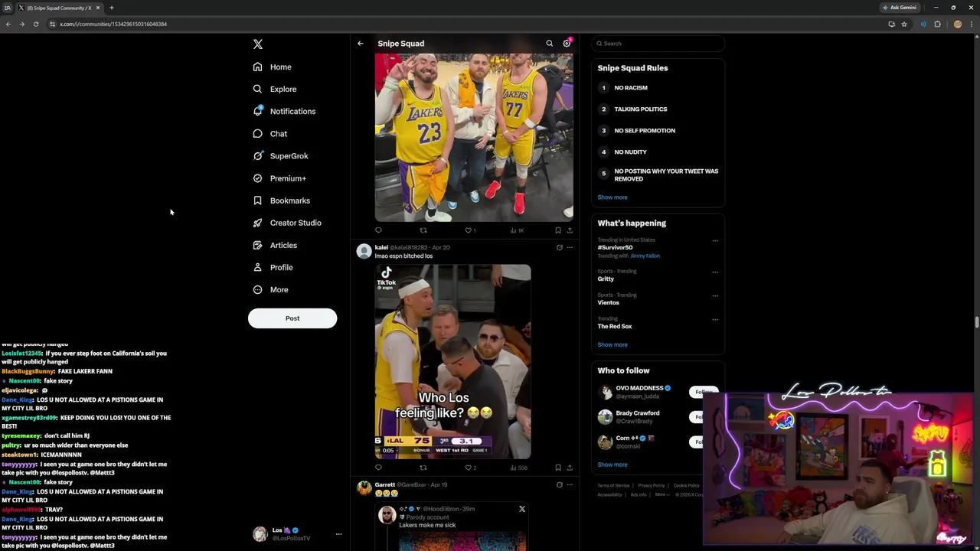Click the X logo in the sidebar
Screen dimensions: 980x551
point(258,44)
